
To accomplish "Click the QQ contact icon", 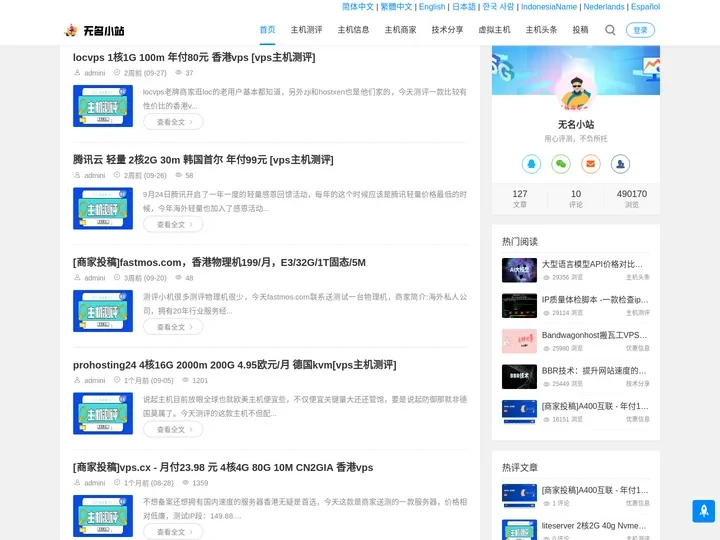I will pos(531,164).
